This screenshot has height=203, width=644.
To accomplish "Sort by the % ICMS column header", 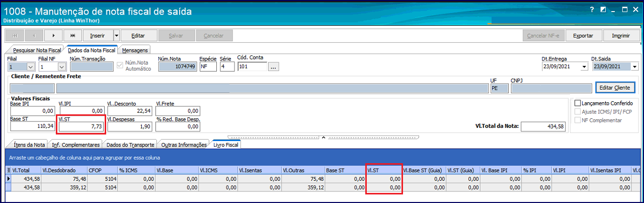I will pos(137,170).
